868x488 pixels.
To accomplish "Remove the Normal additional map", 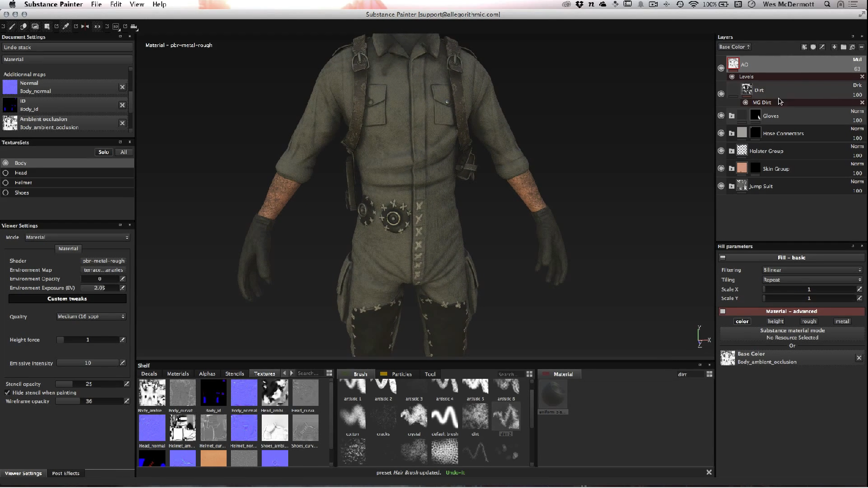I will click(x=122, y=87).
